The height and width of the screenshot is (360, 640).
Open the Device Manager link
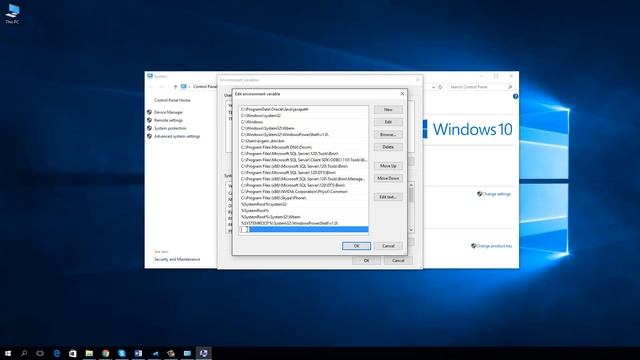click(x=169, y=112)
